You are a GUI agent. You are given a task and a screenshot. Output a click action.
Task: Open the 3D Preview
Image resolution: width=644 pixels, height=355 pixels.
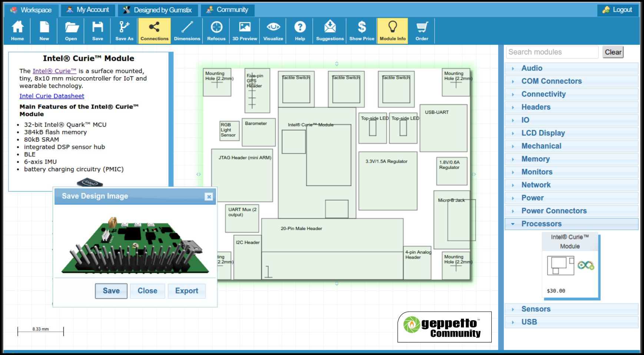click(245, 31)
